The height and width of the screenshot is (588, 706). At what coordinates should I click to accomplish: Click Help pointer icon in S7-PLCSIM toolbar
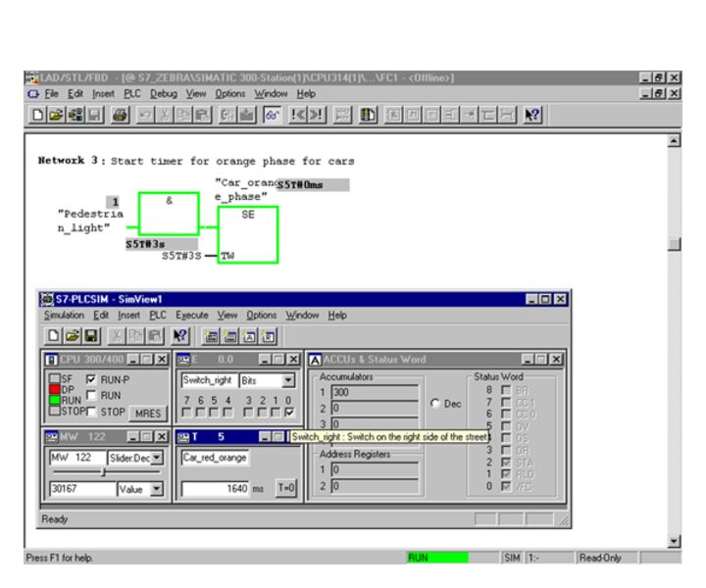tap(179, 336)
